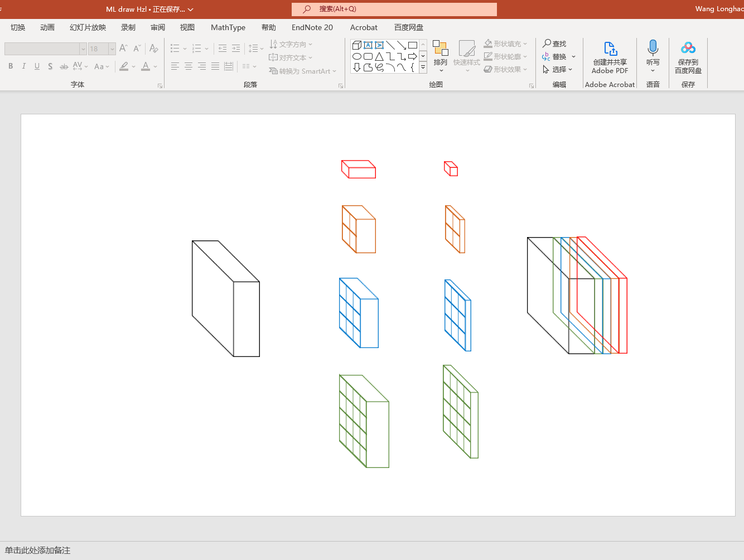
Task: Toggle Underline formatting
Action: (37, 66)
